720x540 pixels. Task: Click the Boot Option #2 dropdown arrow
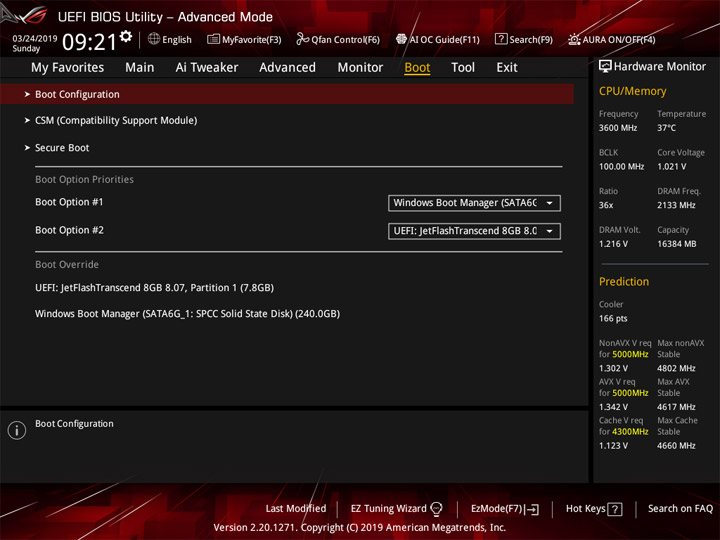(549, 231)
